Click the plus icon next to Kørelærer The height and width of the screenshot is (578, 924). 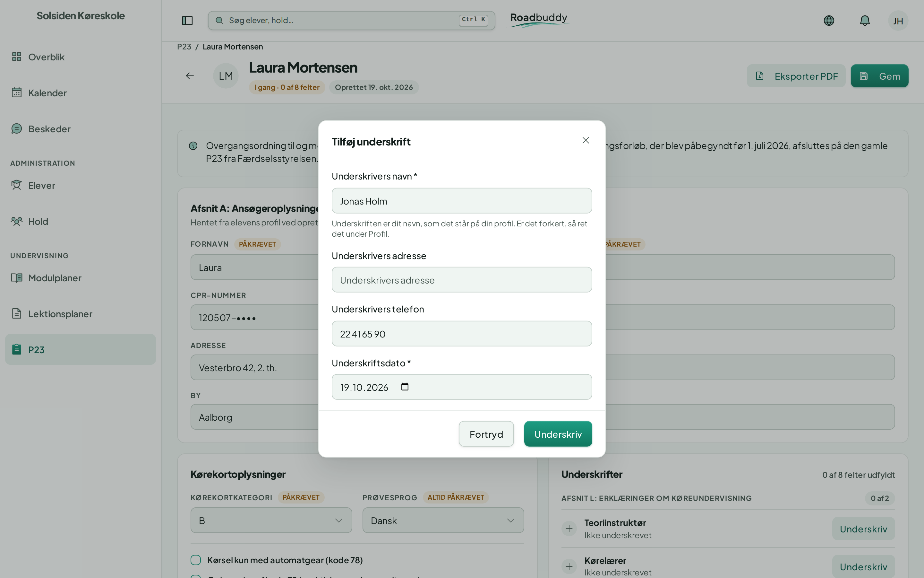coord(569,566)
